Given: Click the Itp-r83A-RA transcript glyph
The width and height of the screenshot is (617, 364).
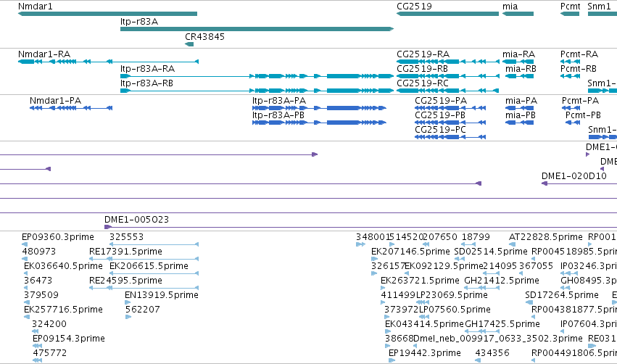Looking at the screenshot, I should [x=257, y=76].
